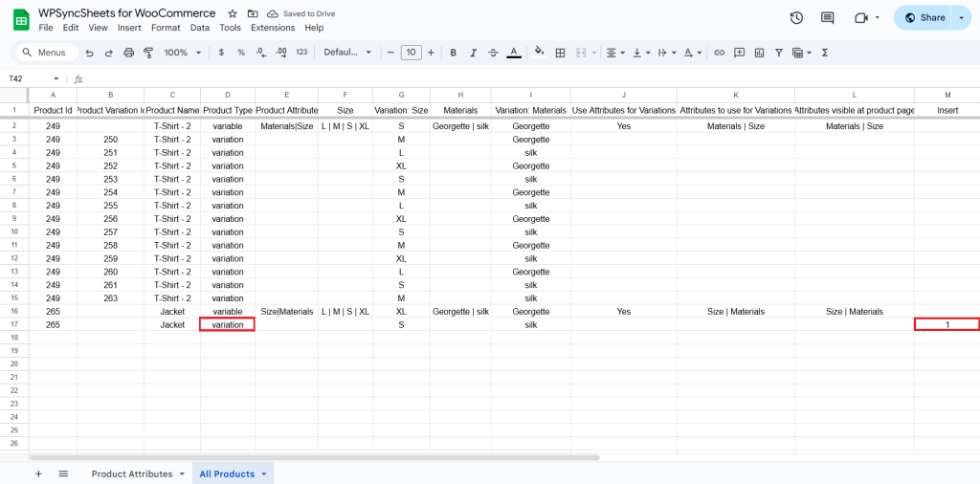The height and width of the screenshot is (484, 980).
Task: Open the comments panel icon
Action: [x=828, y=18]
